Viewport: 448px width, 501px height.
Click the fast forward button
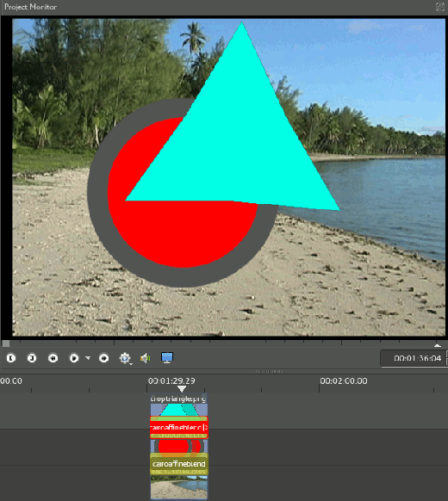point(103,358)
